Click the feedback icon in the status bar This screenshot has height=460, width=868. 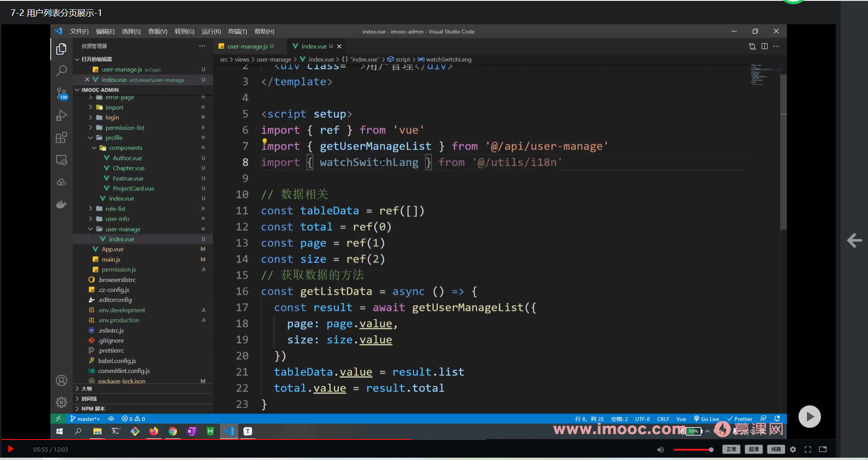(763, 419)
